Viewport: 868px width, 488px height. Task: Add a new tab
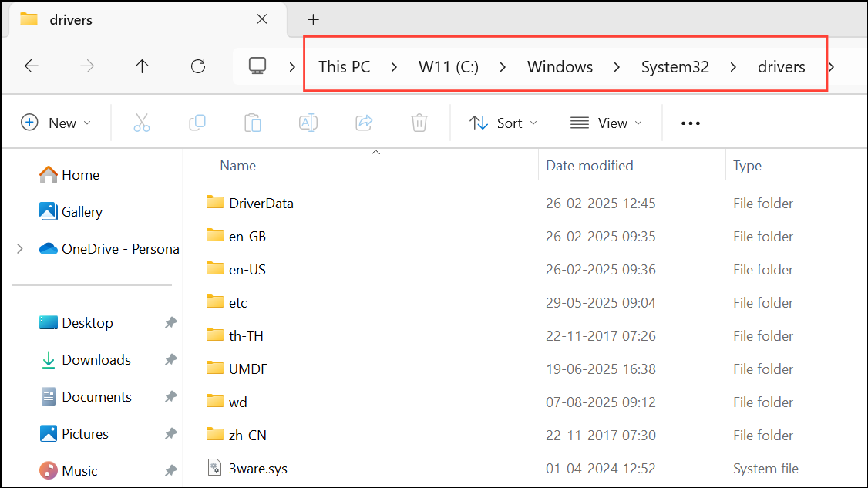313,20
